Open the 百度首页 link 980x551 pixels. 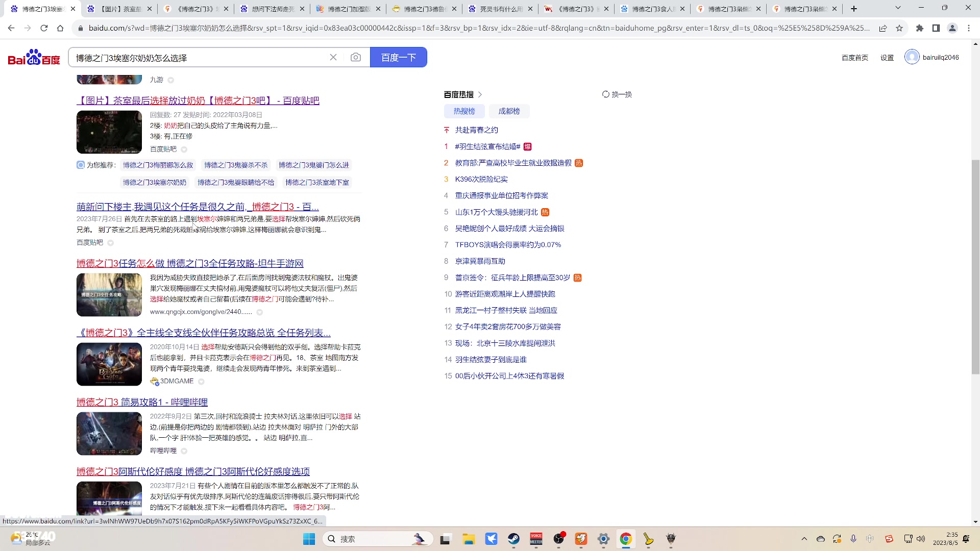[x=855, y=58]
